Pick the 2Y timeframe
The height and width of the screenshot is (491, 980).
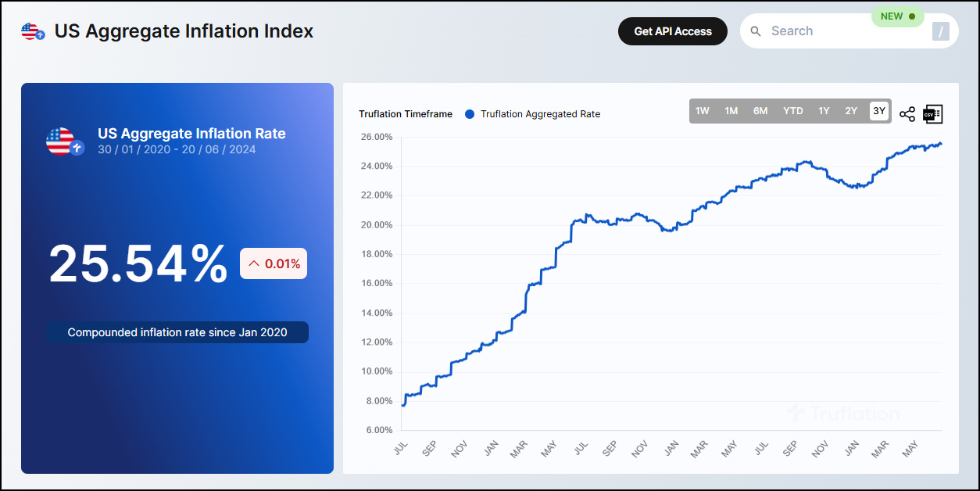(x=851, y=111)
